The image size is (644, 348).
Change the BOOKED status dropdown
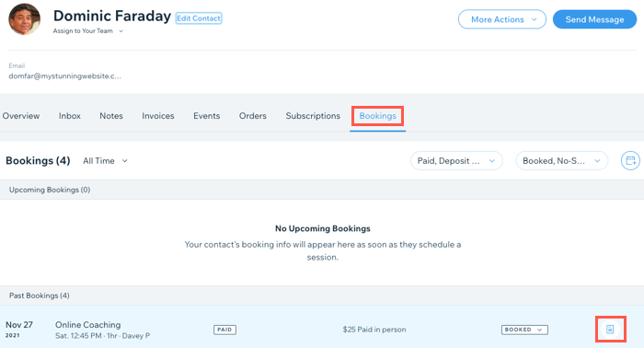click(x=524, y=330)
